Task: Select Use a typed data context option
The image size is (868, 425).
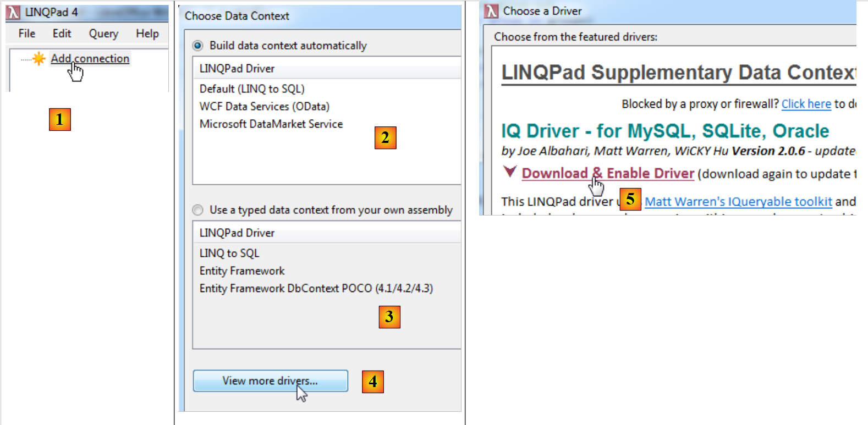Action: (198, 210)
